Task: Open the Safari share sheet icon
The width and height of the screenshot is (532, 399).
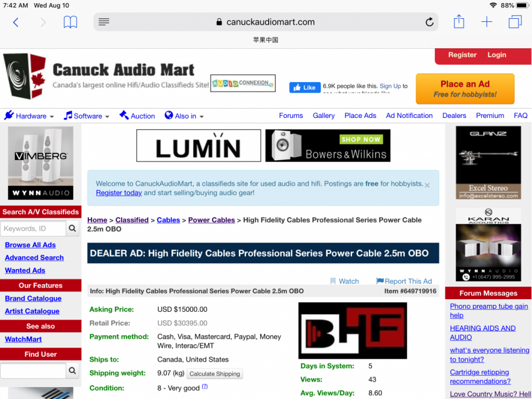Action: [459, 21]
